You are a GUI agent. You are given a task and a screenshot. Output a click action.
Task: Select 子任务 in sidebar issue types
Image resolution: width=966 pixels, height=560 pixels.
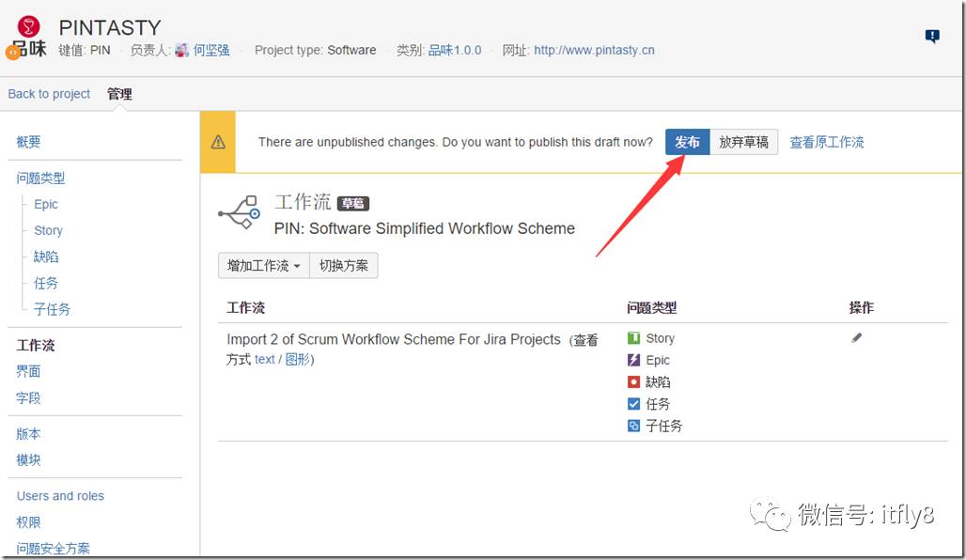pyautogui.click(x=53, y=309)
